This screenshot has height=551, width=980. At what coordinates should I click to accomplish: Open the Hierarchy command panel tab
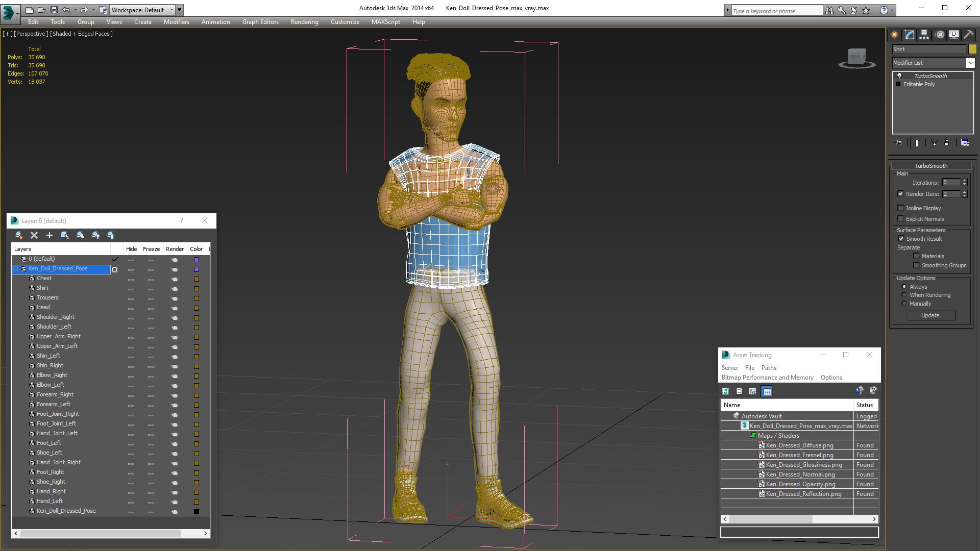pyautogui.click(x=924, y=35)
